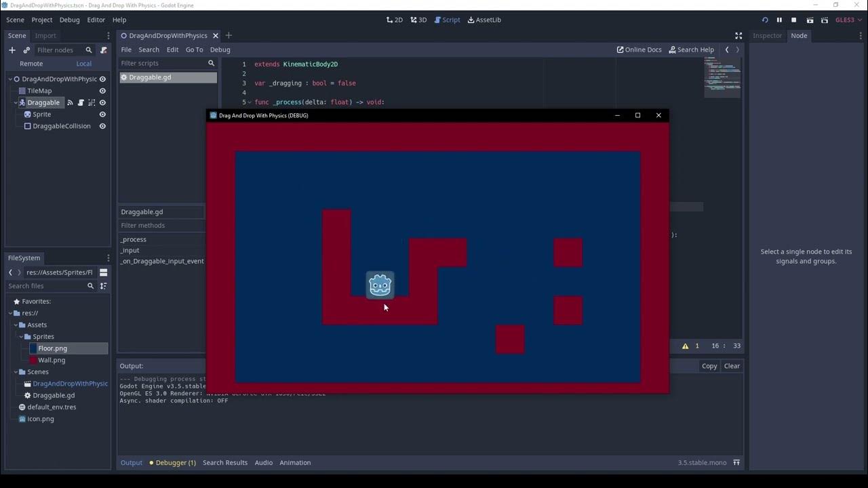Open the script icon on the Draggable node
The height and width of the screenshot is (488, 868).
pos(81,103)
